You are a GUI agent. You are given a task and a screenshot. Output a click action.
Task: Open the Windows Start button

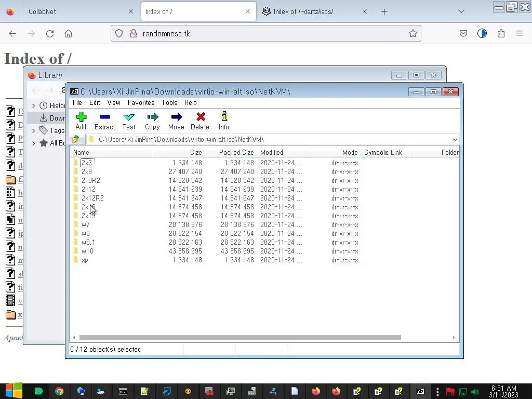[x=14, y=391]
